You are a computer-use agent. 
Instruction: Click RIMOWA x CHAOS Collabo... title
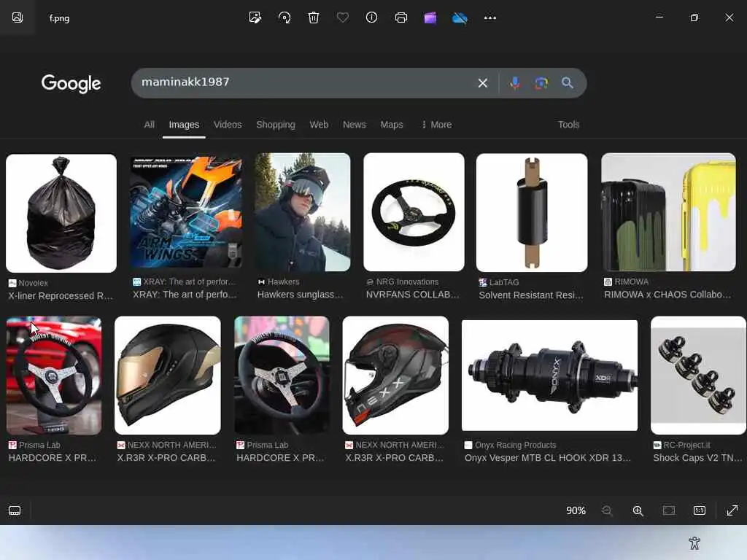coord(667,295)
